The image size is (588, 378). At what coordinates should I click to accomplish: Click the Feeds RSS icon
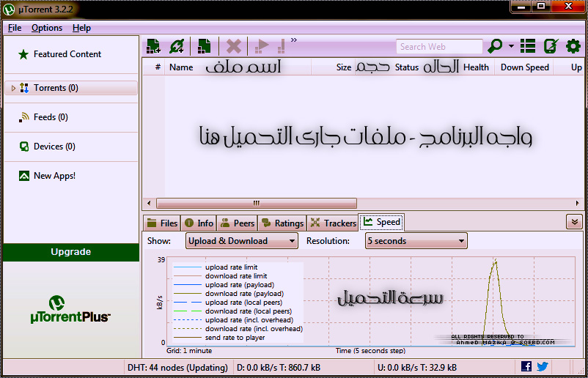coord(24,117)
